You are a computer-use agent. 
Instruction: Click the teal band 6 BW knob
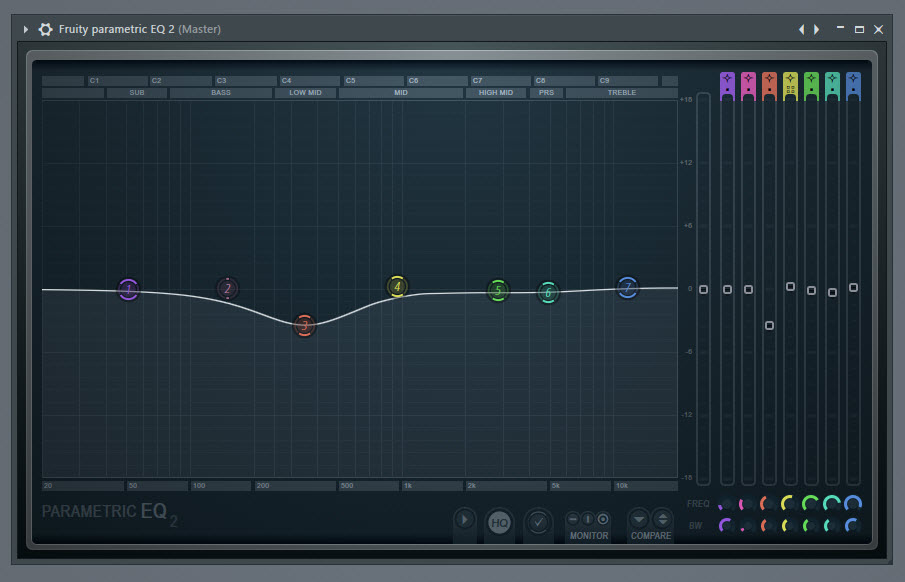tap(831, 525)
